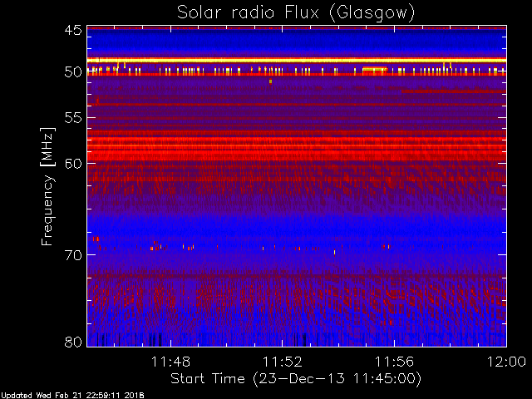Viewport: 532px width, 399px height.
Task: Click the bright yellow band near 49 MHz
Action: (x=297, y=61)
